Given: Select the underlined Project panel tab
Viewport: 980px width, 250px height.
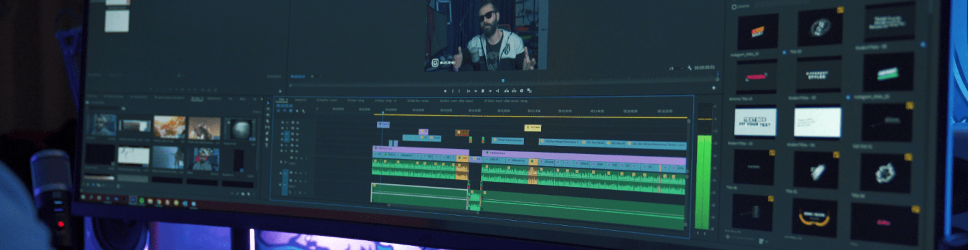Looking at the screenshot, I should pyautogui.click(x=197, y=99).
